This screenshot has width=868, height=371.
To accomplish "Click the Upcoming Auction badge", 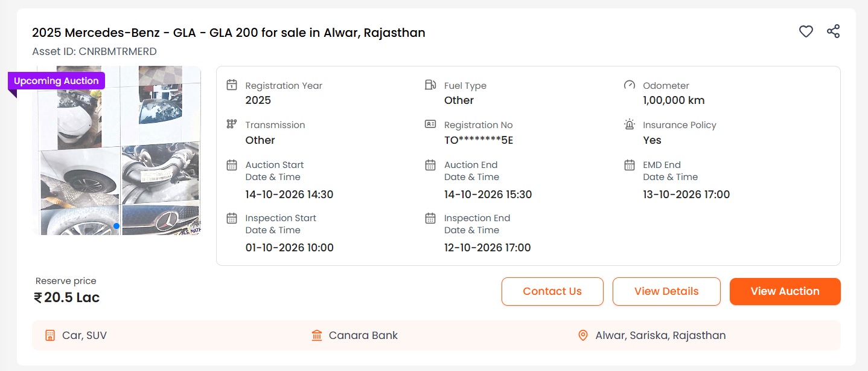I will click(x=56, y=81).
